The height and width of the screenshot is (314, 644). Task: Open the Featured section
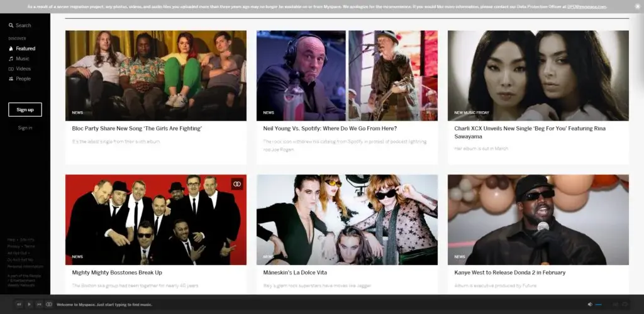click(x=25, y=48)
